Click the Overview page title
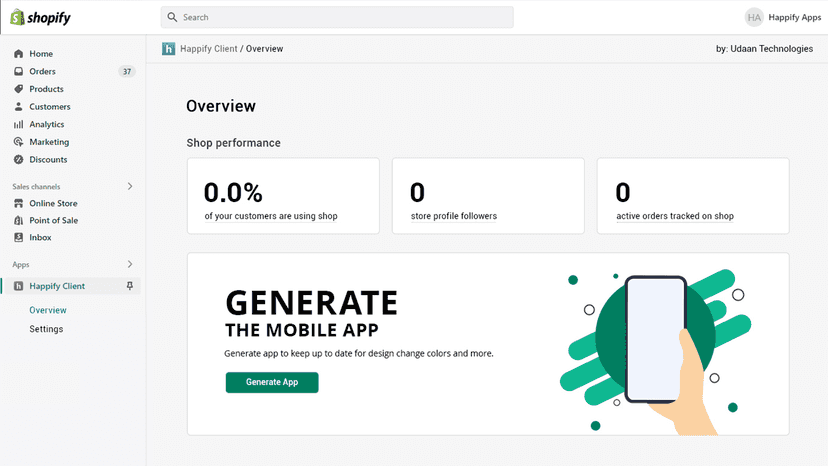The width and height of the screenshot is (828, 466). 221,106
